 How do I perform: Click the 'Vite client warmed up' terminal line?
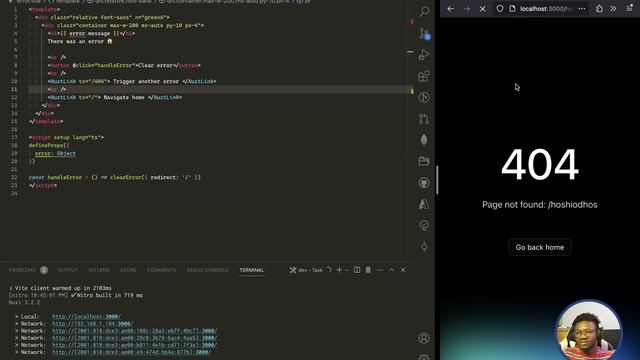(60, 288)
